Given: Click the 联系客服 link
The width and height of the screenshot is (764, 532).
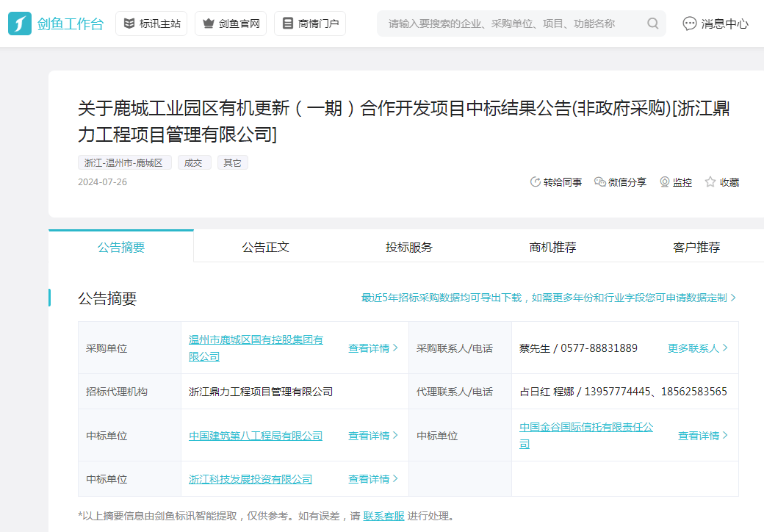Looking at the screenshot, I should tap(384, 516).
